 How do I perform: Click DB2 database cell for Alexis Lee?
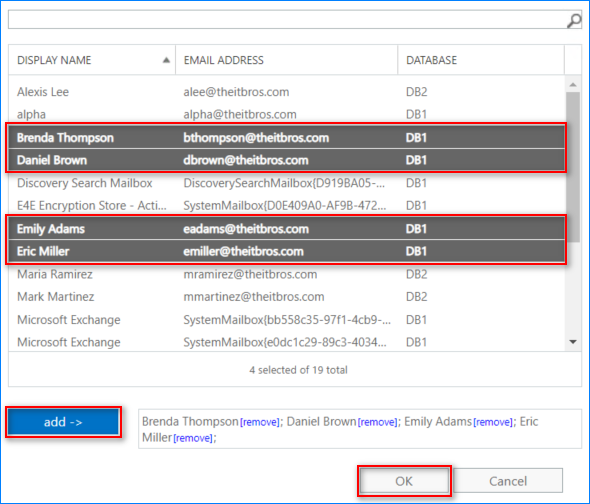click(x=417, y=92)
